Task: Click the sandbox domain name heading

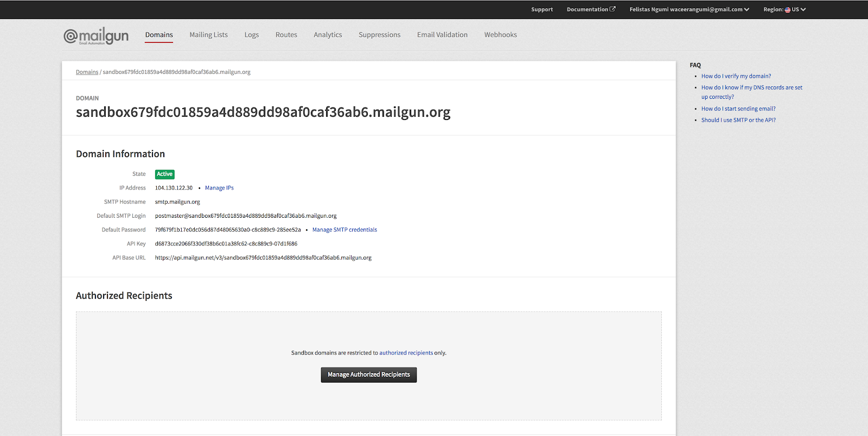Action: point(263,112)
